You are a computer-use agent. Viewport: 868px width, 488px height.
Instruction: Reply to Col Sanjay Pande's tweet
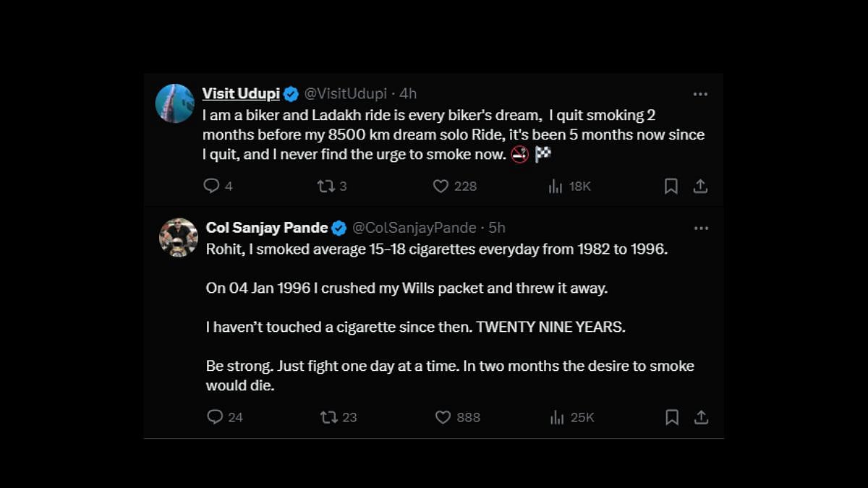pyautogui.click(x=215, y=417)
